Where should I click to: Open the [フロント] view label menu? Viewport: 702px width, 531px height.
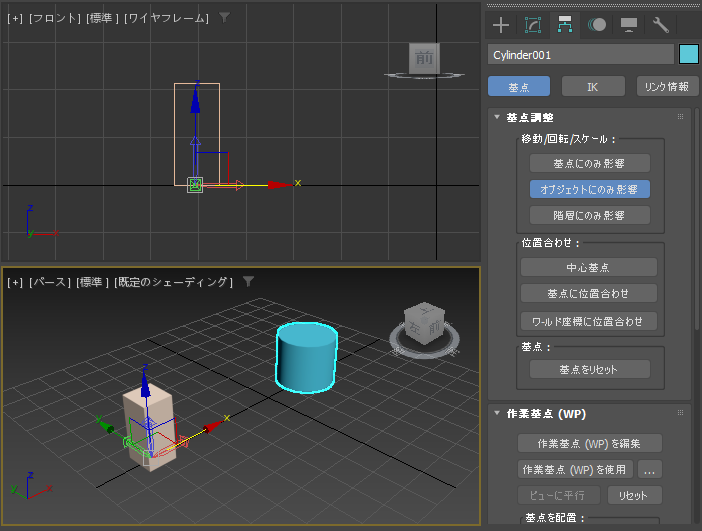point(55,18)
